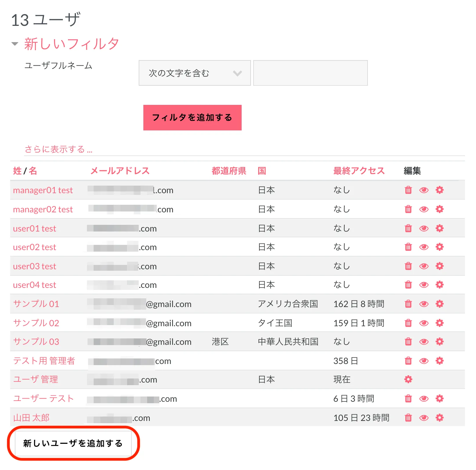Toggle the eye icon for ユーザー テスト

[424, 399]
